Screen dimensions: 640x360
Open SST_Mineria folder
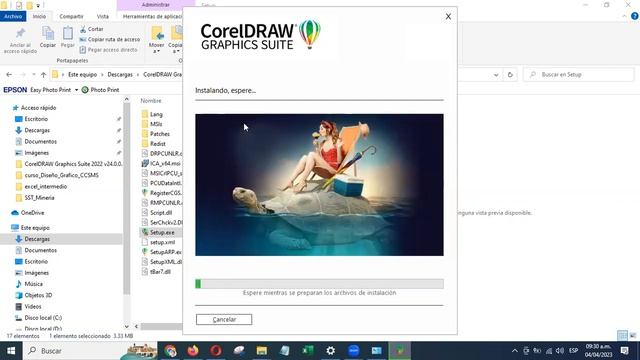[39, 198]
